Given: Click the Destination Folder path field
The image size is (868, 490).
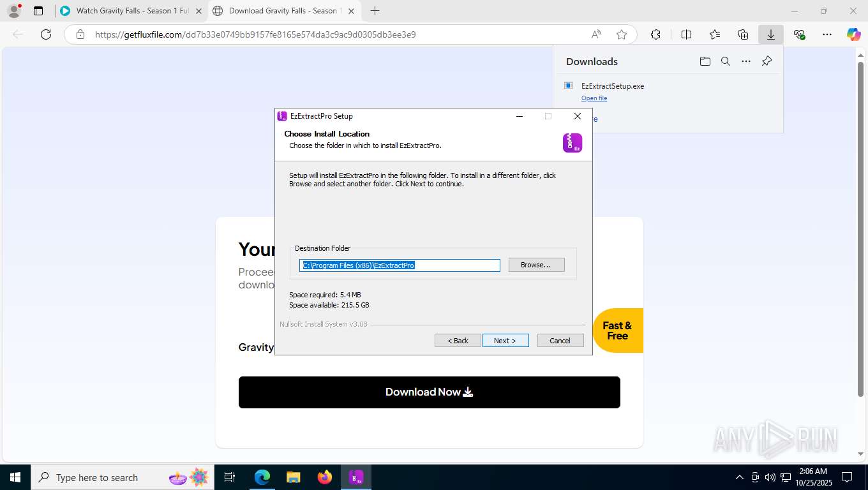Looking at the screenshot, I should pyautogui.click(x=400, y=265).
